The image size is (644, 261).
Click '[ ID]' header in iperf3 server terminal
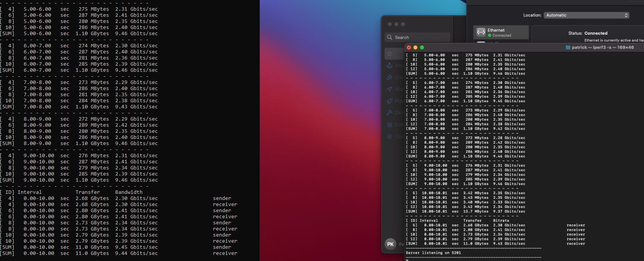click(x=412, y=221)
